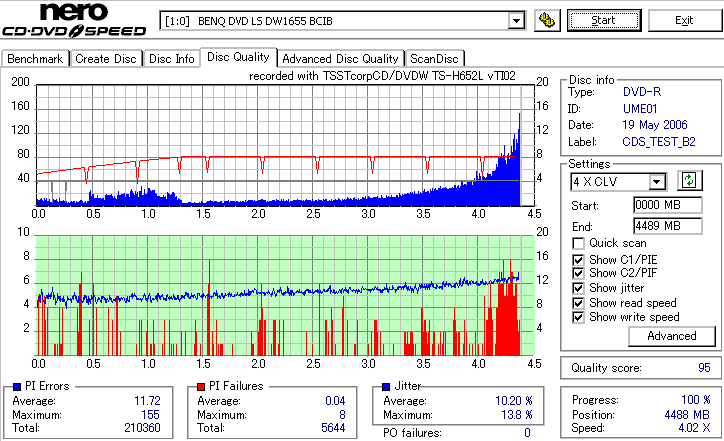
Task: Click the red PI Failures legend square
Action: pos(201,387)
